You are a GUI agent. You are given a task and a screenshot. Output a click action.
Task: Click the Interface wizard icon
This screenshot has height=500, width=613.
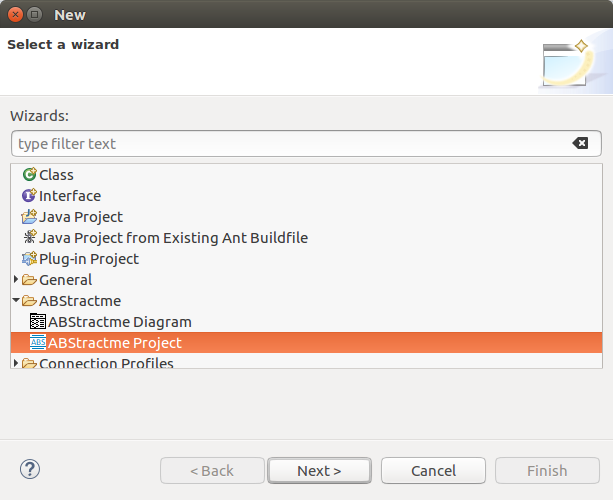pyautogui.click(x=29, y=196)
